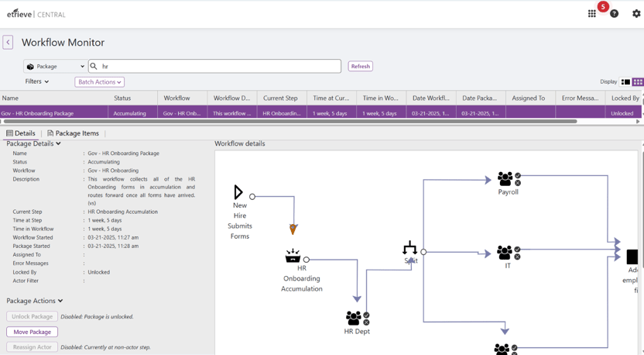Select the HR Dept group node

353,318
